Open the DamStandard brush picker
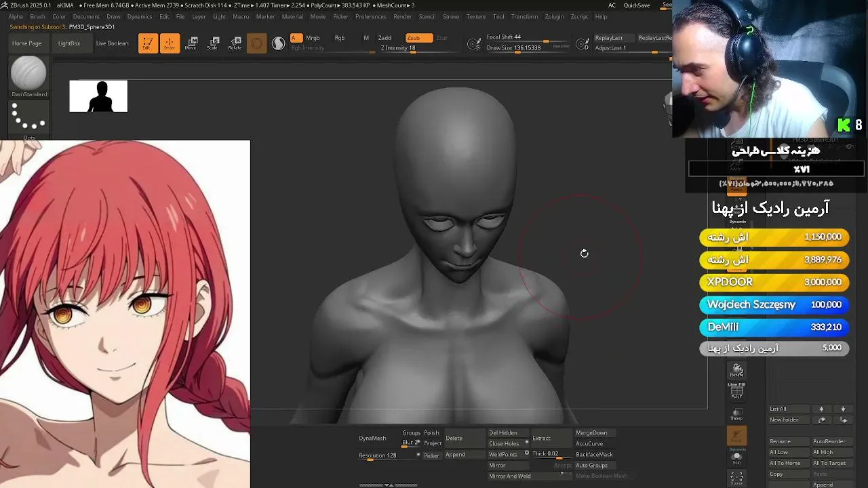Screen dimensions: 868x488 tap(29, 77)
